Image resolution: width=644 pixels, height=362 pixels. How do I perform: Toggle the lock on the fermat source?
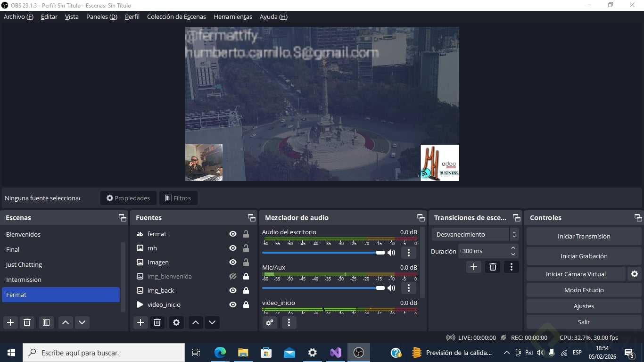tap(246, 234)
